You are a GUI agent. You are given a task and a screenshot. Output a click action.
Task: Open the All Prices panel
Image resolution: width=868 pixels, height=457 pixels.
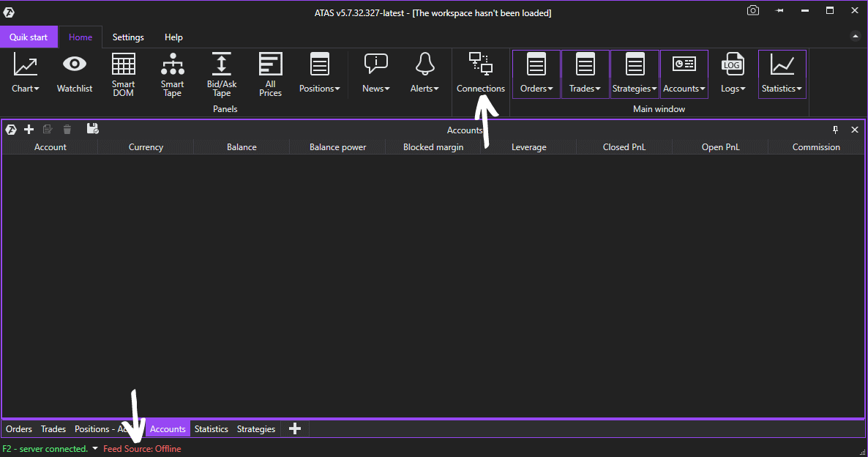pos(270,73)
